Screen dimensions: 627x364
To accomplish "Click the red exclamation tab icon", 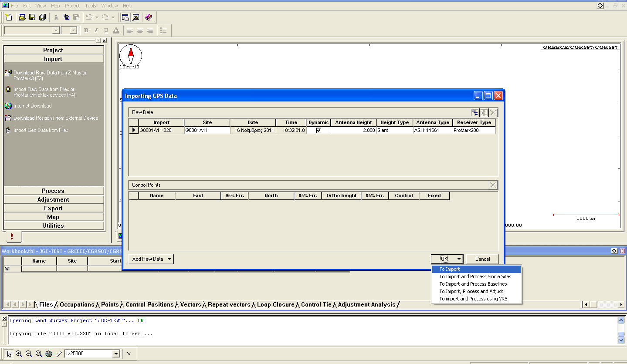I will [12, 236].
